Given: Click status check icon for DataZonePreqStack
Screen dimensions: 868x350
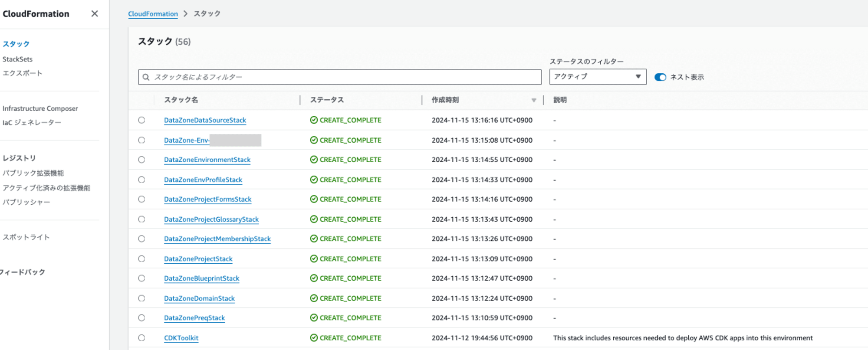Looking at the screenshot, I should click(314, 318).
